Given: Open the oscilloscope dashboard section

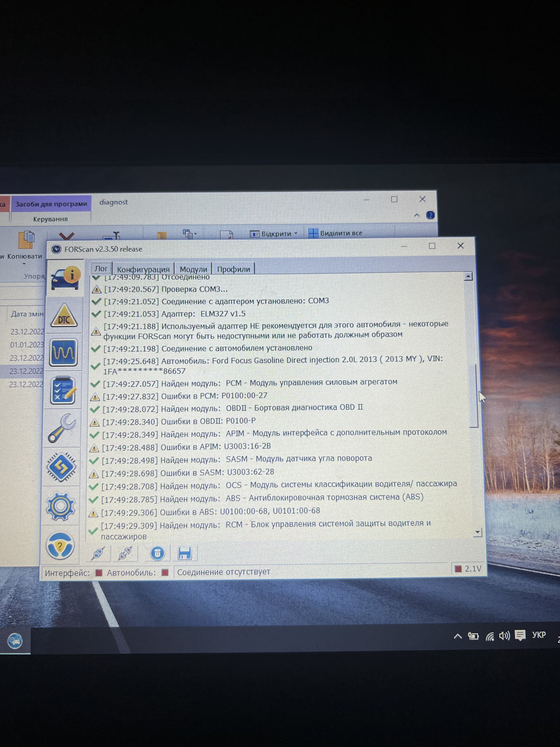Looking at the screenshot, I should pyautogui.click(x=63, y=353).
